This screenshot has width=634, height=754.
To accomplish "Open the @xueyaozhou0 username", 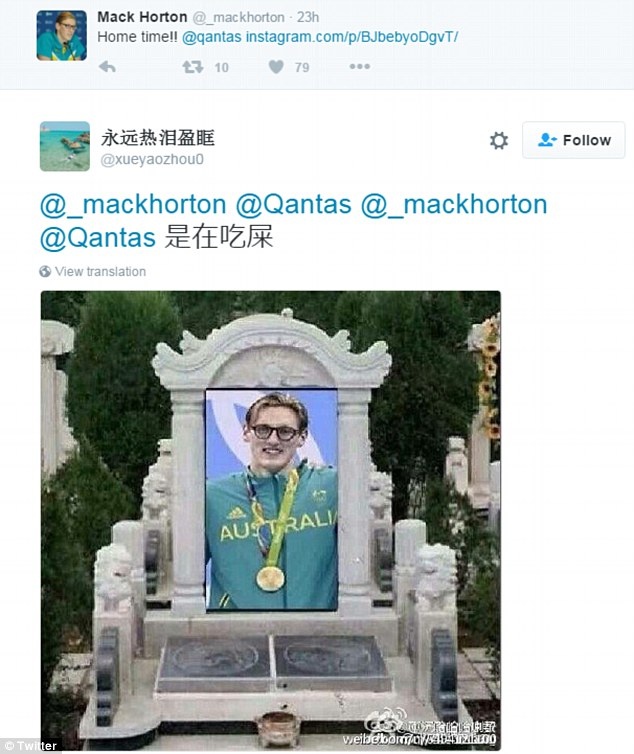I will pos(152,159).
